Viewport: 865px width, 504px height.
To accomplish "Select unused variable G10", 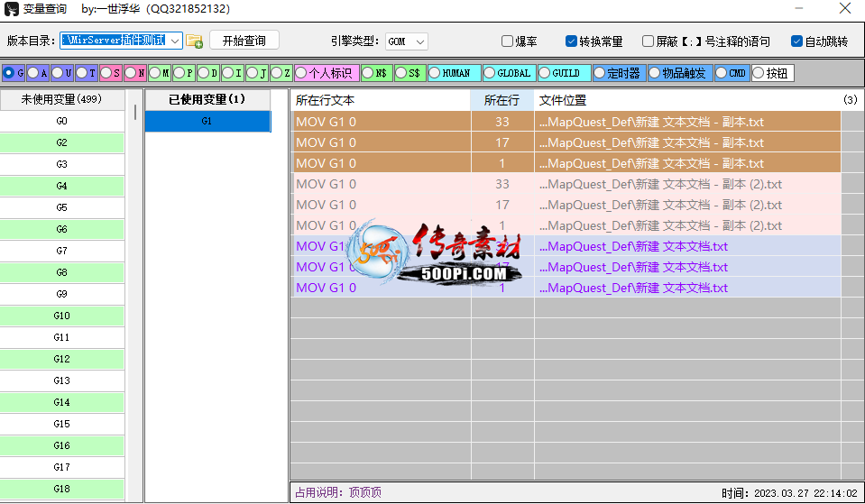I will point(61,316).
